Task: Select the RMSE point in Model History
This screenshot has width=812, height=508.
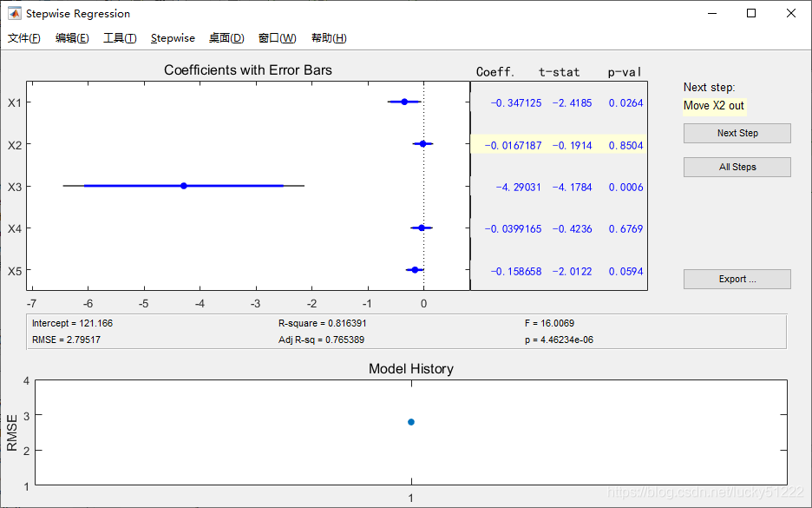Action: pos(411,422)
